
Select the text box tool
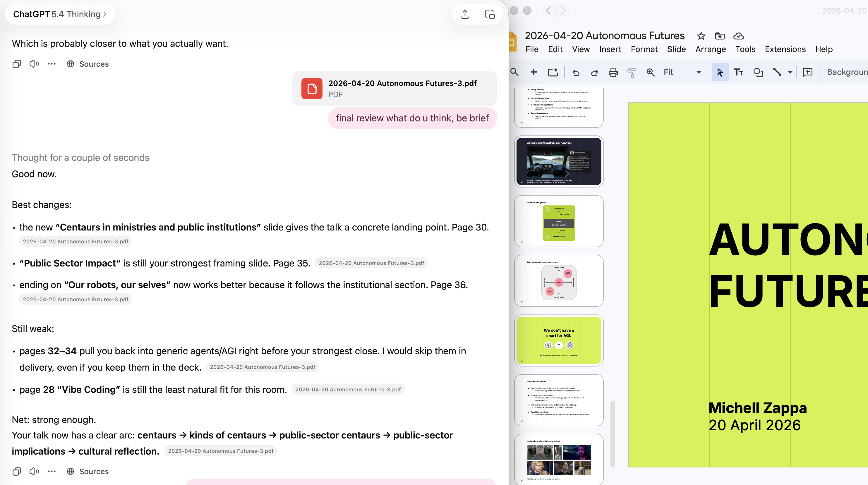click(x=739, y=73)
